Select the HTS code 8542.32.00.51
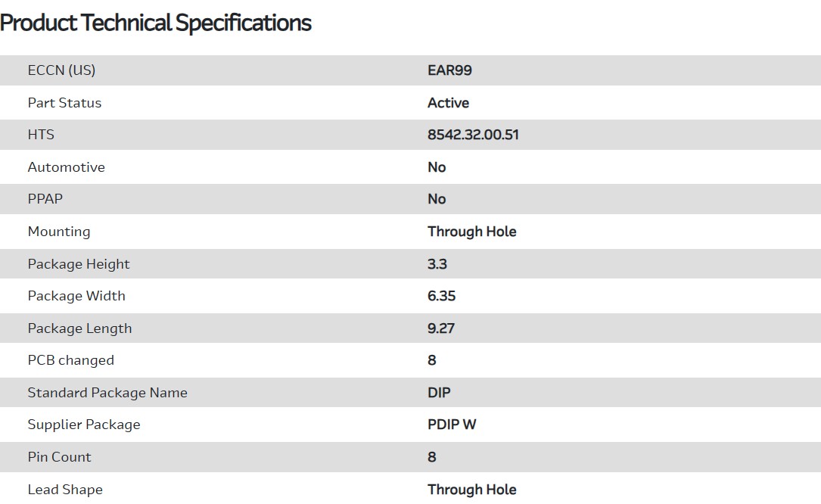The width and height of the screenshot is (821, 504). [x=473, y=135]
